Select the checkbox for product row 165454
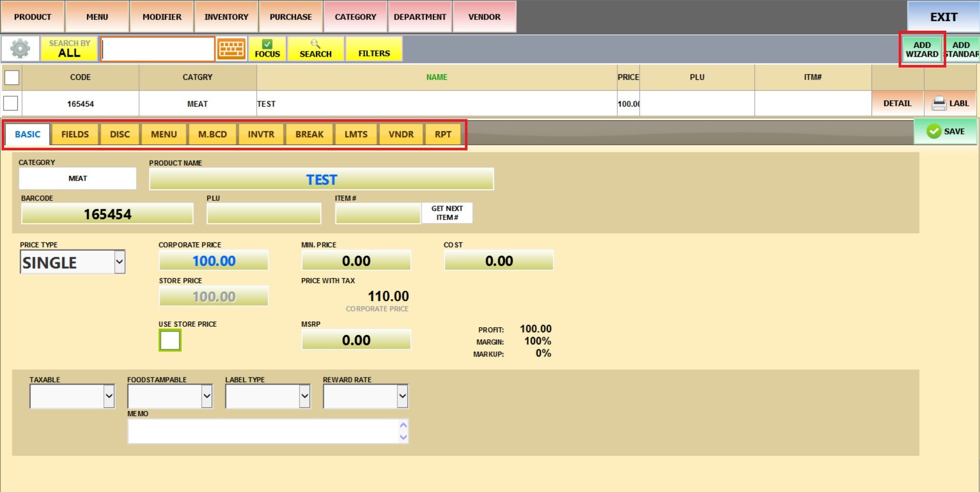This screenshot has height=492, width=980. point(11,103)
